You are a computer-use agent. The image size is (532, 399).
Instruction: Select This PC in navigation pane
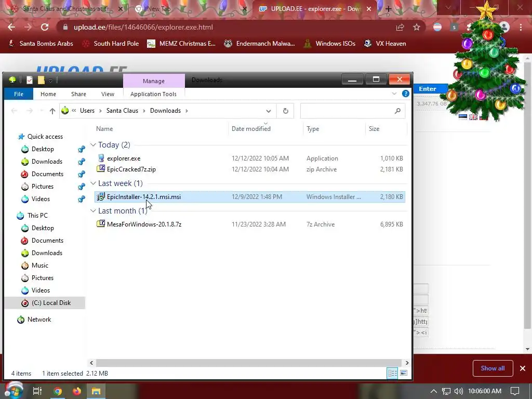(37, 216)
